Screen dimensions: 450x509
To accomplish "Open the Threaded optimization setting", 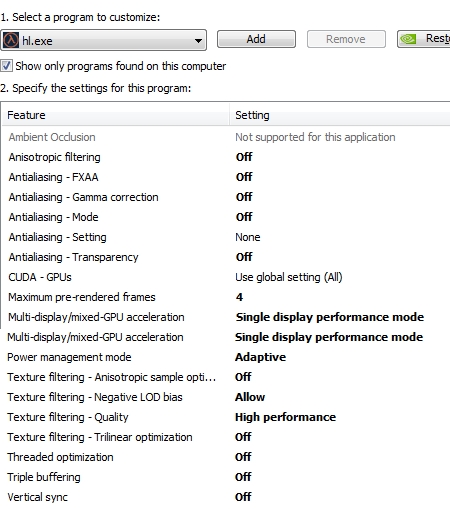I will click(243, 457).
